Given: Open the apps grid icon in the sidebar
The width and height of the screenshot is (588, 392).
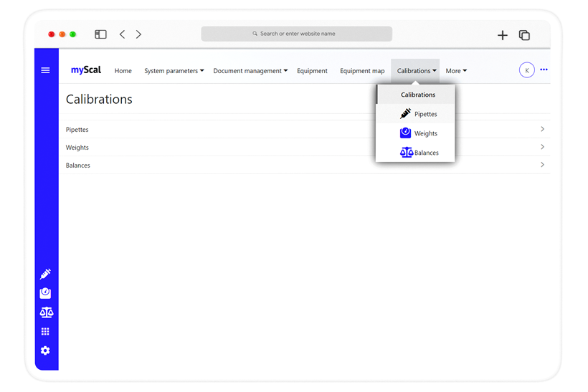Looking at the screenshot, I should 45,331.
